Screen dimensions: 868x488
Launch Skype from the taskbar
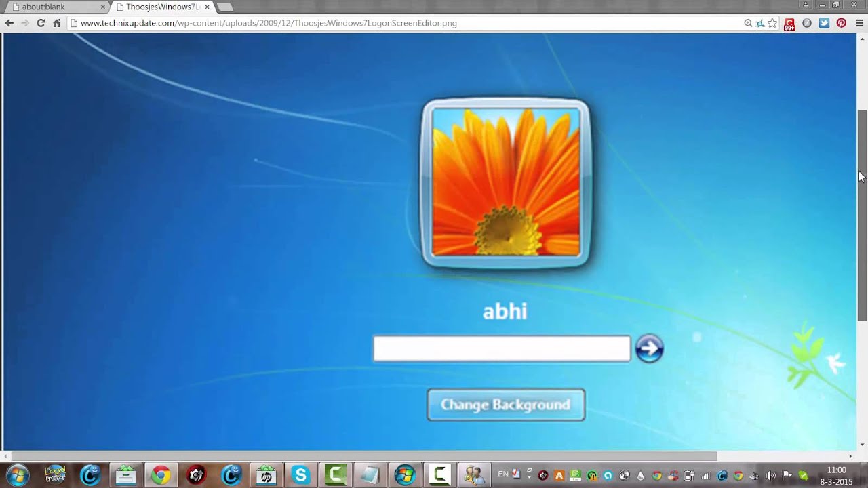[x=300, y=475]
